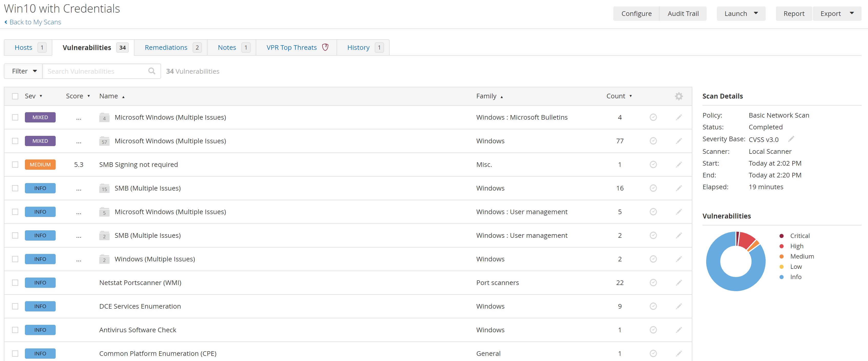Open the Export dropdown
The height and width of the screenshot is (361, 868).
[x=837, y=14]
